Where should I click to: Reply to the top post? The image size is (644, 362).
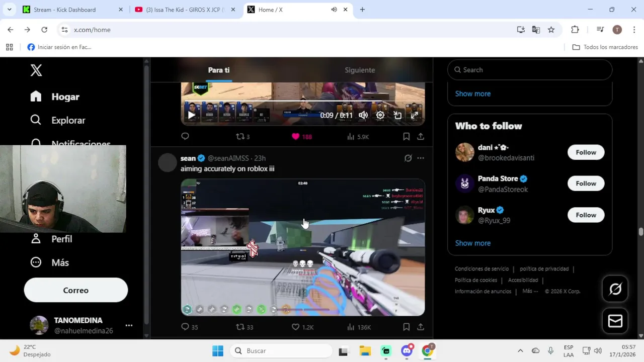click(185, 136)
